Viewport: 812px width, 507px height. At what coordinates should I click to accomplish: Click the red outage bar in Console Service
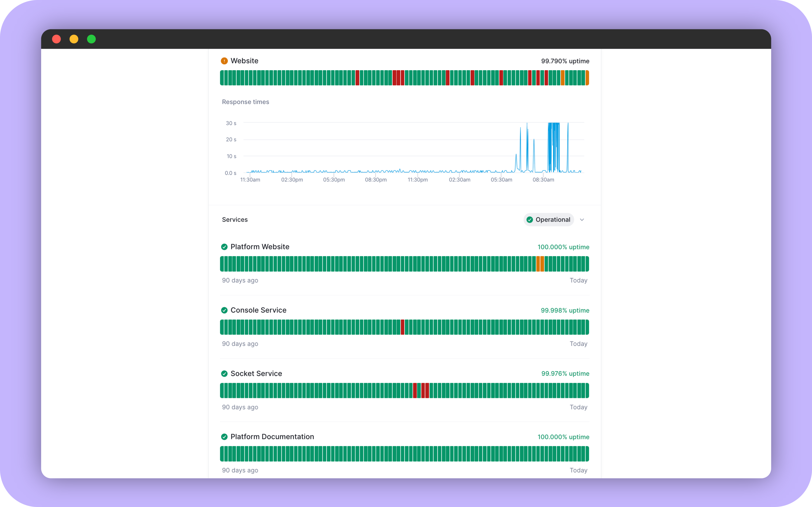pyautogui.click(x=402, y=327)
